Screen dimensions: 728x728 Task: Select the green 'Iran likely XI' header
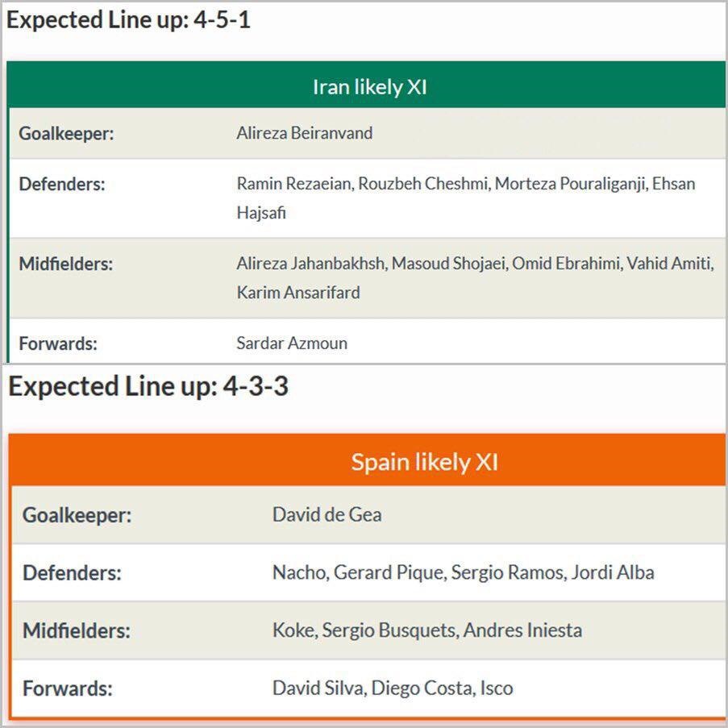(x=369, y=86)
